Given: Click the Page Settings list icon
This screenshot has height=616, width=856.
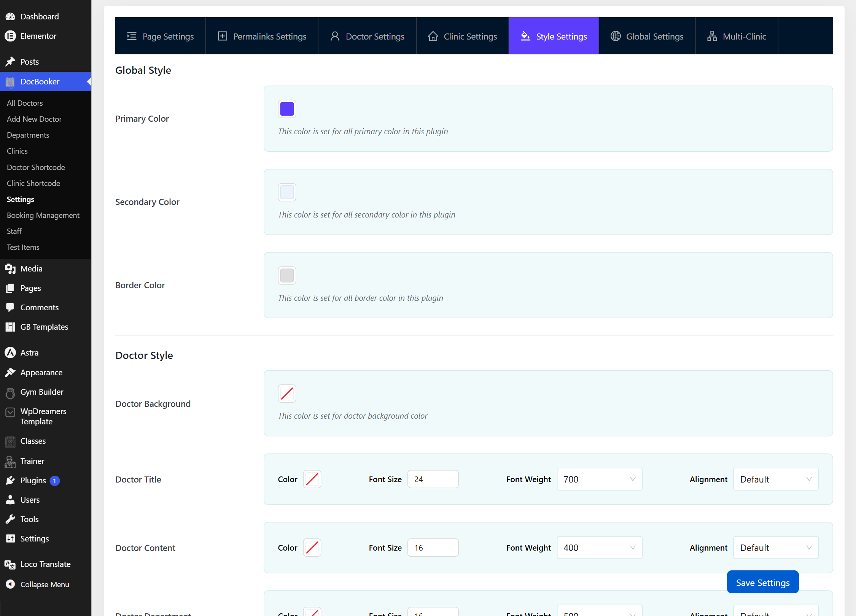Looking at the screenshot, I should (x=132, y=36).
